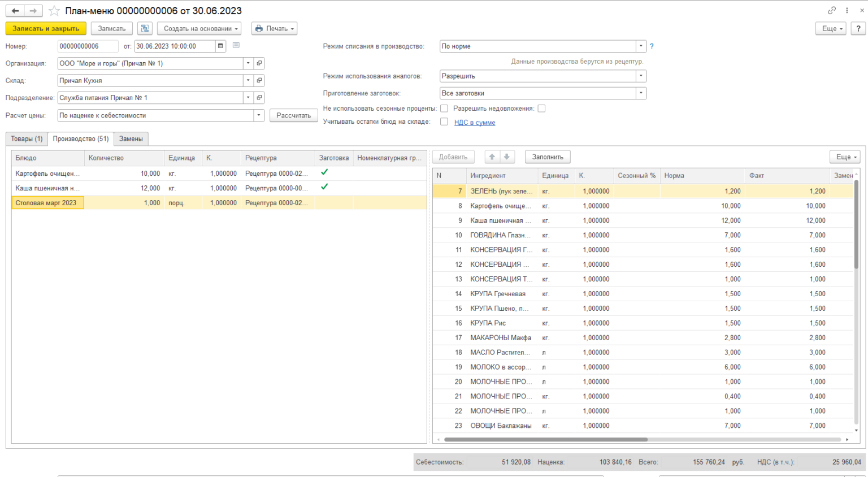Copy link to this document icon

832,11
